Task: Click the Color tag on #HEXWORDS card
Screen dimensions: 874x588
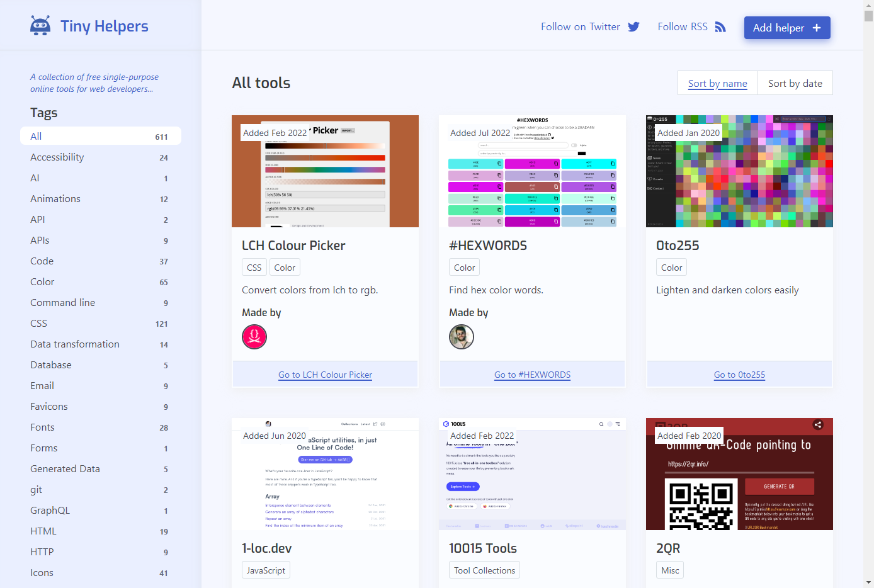Action: point(465,268)
